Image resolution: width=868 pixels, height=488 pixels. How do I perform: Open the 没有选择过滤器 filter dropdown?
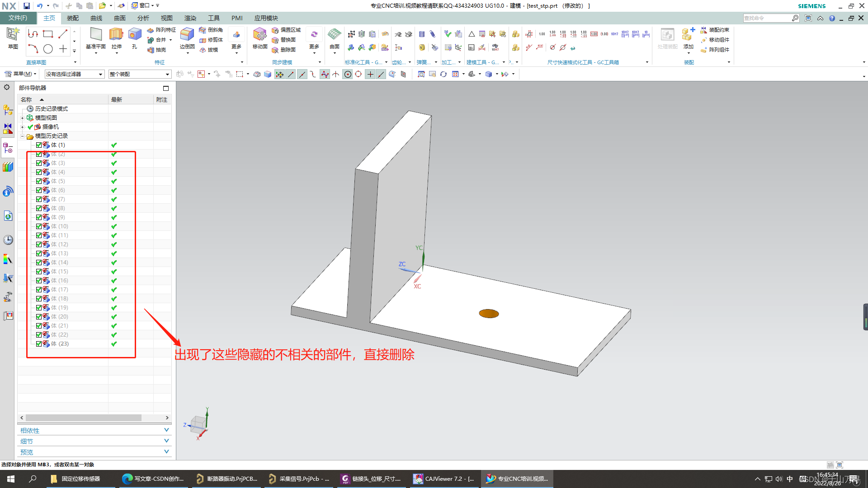(x=100, y=74)
